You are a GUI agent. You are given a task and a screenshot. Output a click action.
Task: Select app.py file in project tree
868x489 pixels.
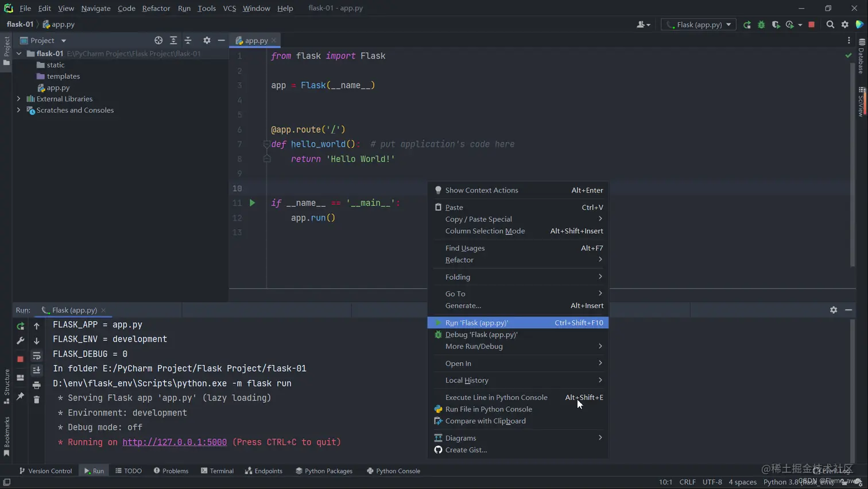coord(53,88)
